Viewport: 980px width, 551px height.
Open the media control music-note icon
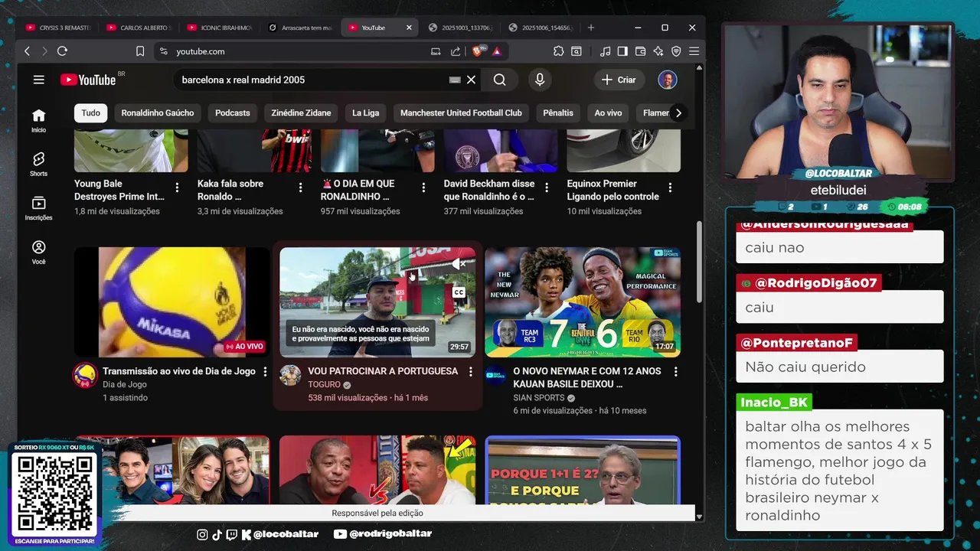pos(606,51)
